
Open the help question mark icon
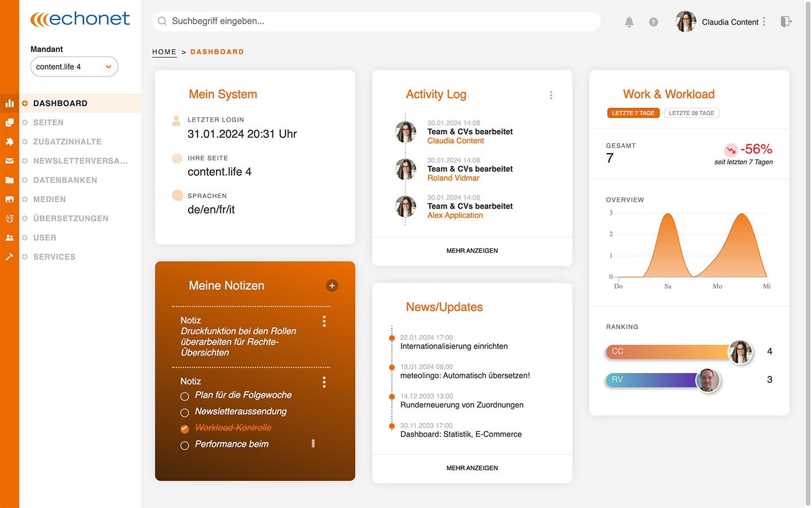click(653, 22)
